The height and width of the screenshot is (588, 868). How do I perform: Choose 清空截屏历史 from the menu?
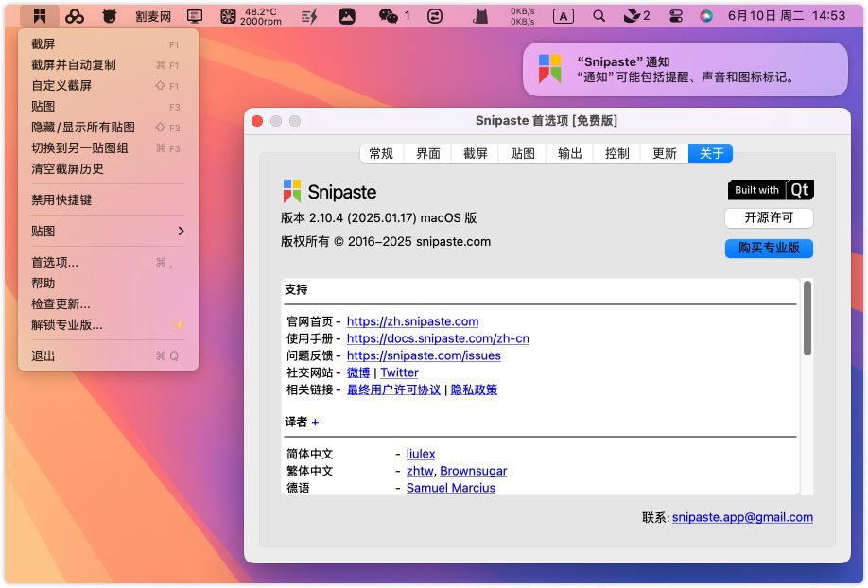tap(108, 169)
